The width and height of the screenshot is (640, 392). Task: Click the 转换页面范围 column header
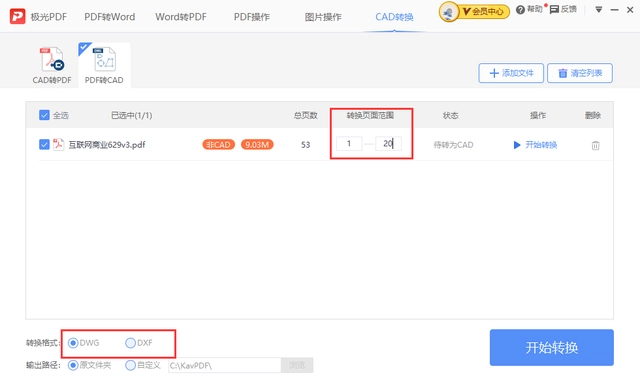click(370, 116)
